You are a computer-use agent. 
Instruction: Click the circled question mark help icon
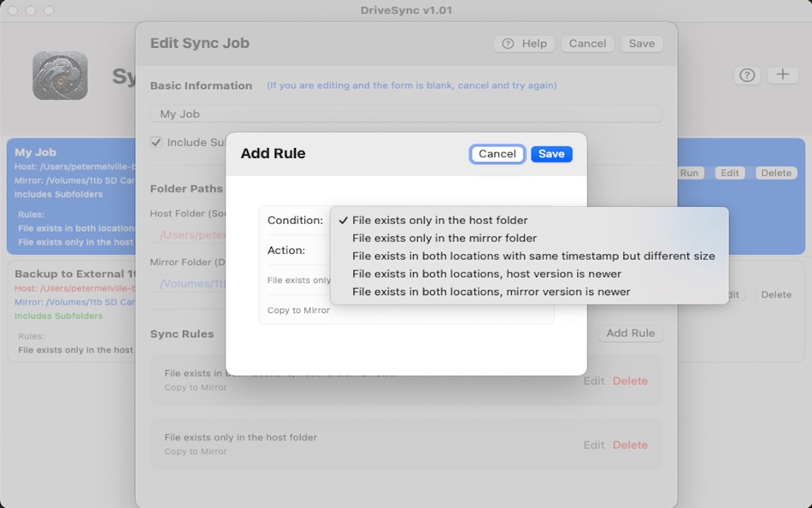[747, 75]
